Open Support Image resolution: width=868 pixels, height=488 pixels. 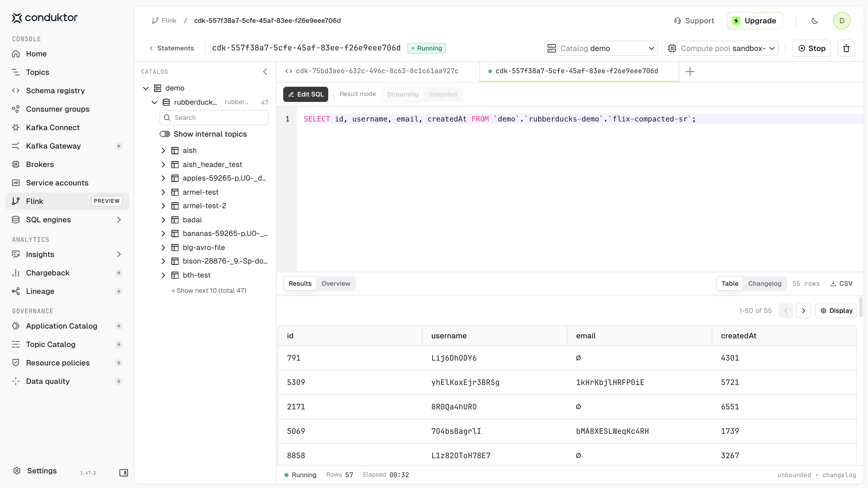[694, 21]
